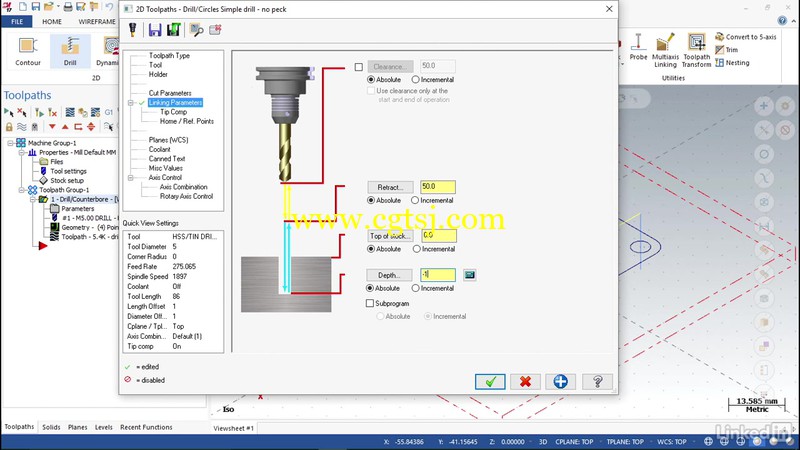Select Incremental radio under Top of stock
This screenshot has height=450, width=800.
coord(417,249)
